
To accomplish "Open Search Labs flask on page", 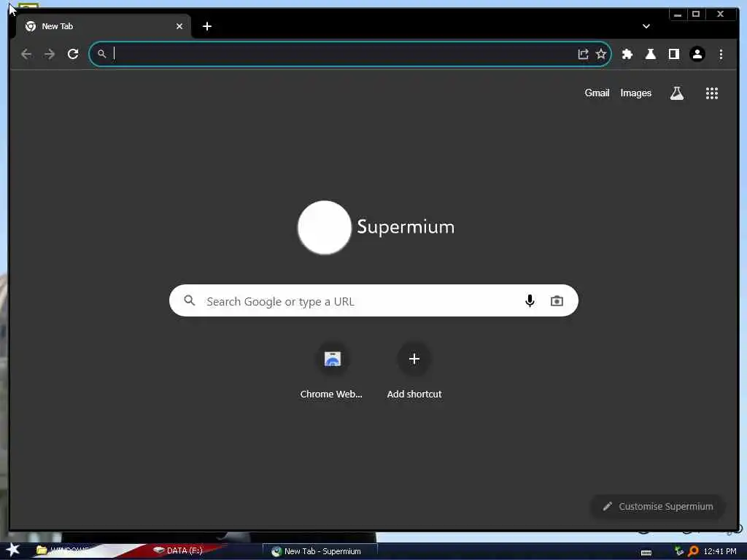I will 677,93.
